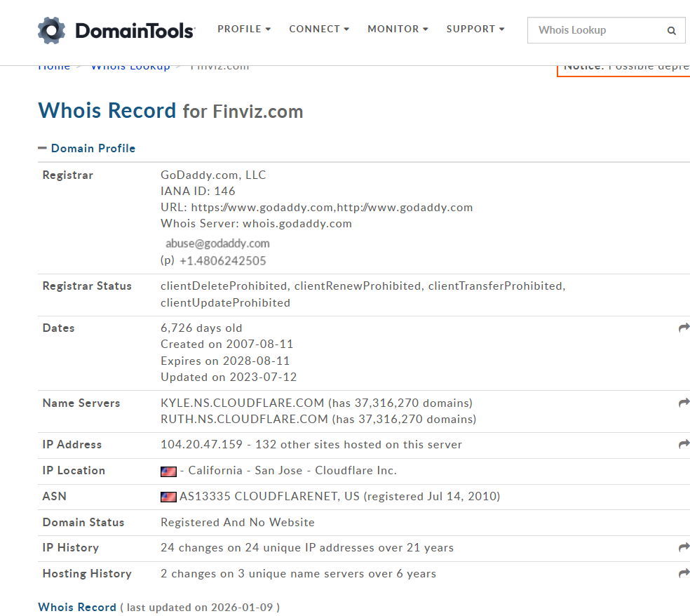This screenshot has height=616, width=690.
Task: Click the search magnifier icon
Action: 671,31
